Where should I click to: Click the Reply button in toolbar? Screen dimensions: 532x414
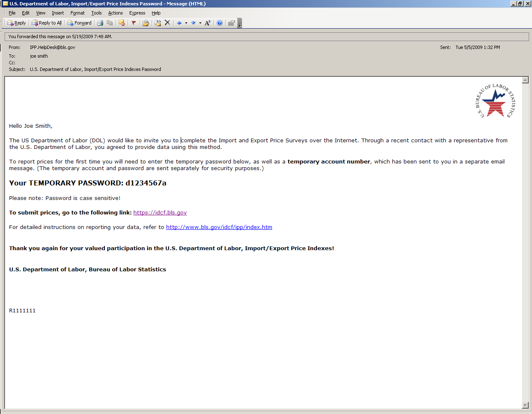click(17, 23)
